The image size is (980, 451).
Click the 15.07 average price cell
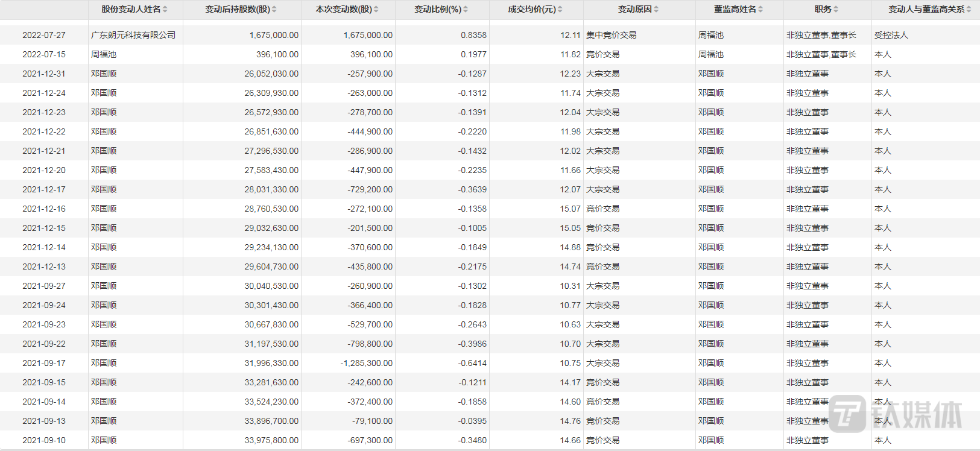(570, 209)
